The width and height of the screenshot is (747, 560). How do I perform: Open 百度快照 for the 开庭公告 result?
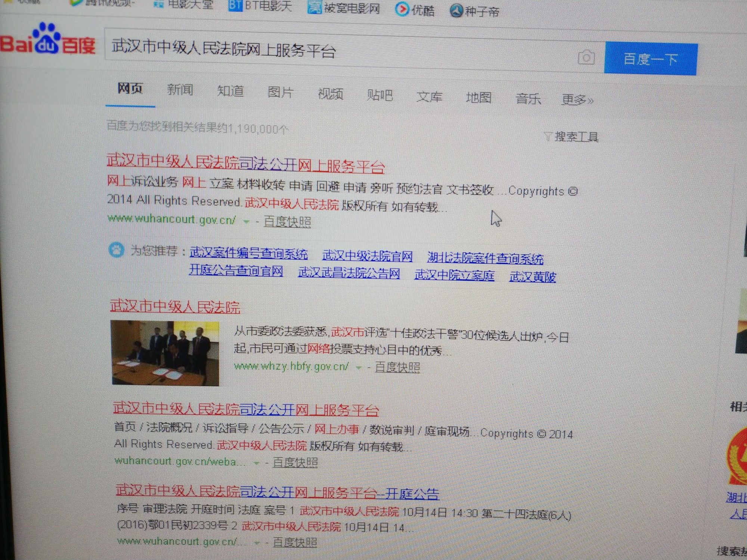(295, 542)
